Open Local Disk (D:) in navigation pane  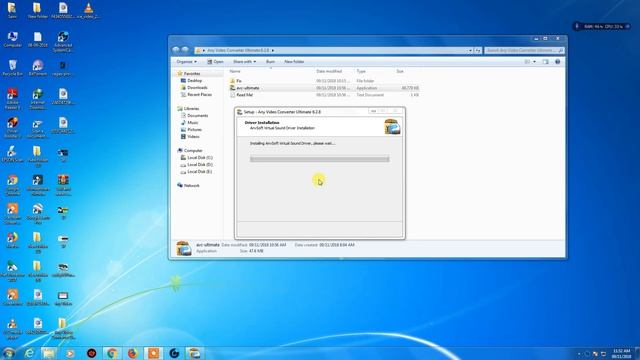[x=200, y=164]
